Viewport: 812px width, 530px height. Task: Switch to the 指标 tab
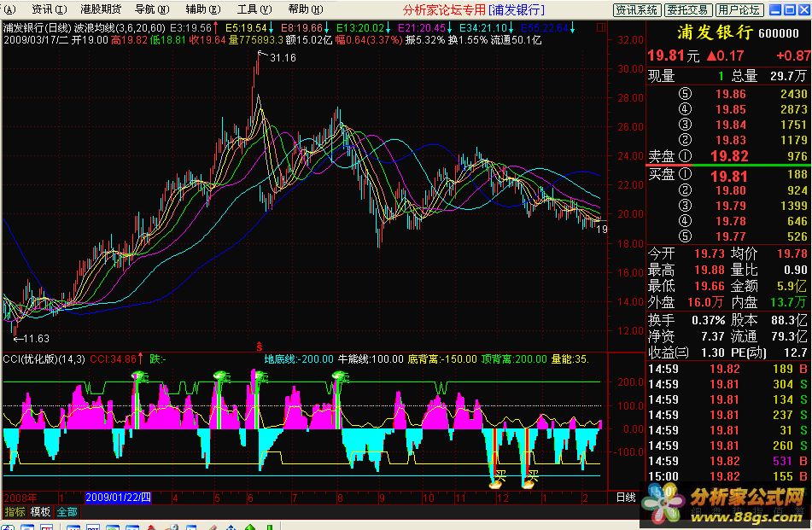coord(15,512)
